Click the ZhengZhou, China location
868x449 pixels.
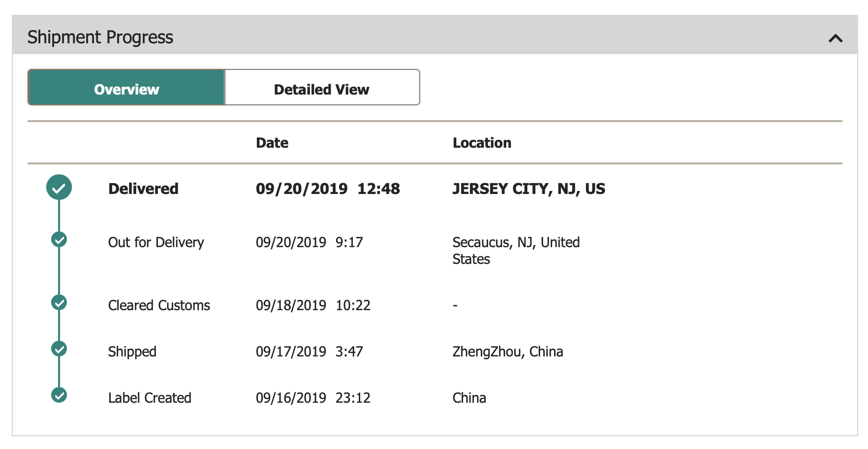click(x=508, y=352)
